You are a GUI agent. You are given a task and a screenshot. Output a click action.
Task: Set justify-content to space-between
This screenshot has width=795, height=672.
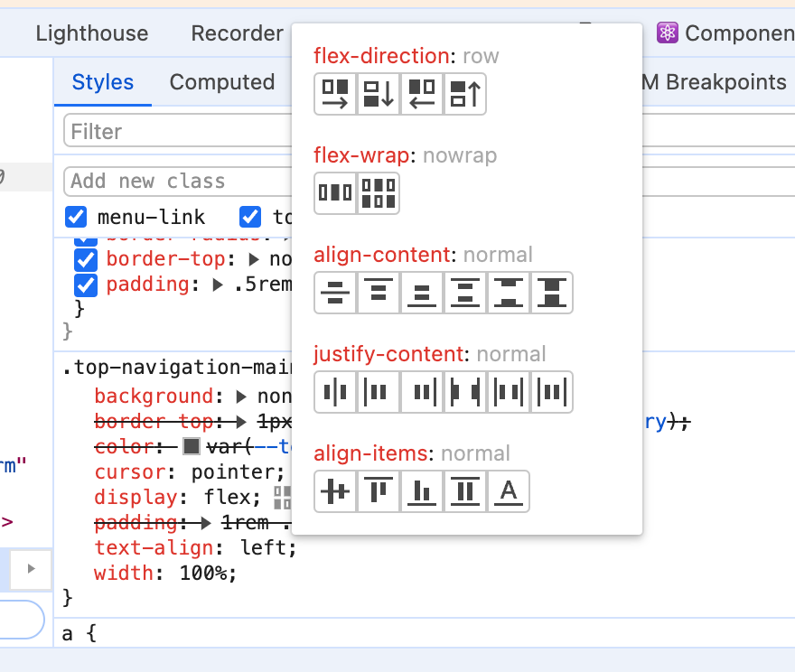(x=465, y=392)
